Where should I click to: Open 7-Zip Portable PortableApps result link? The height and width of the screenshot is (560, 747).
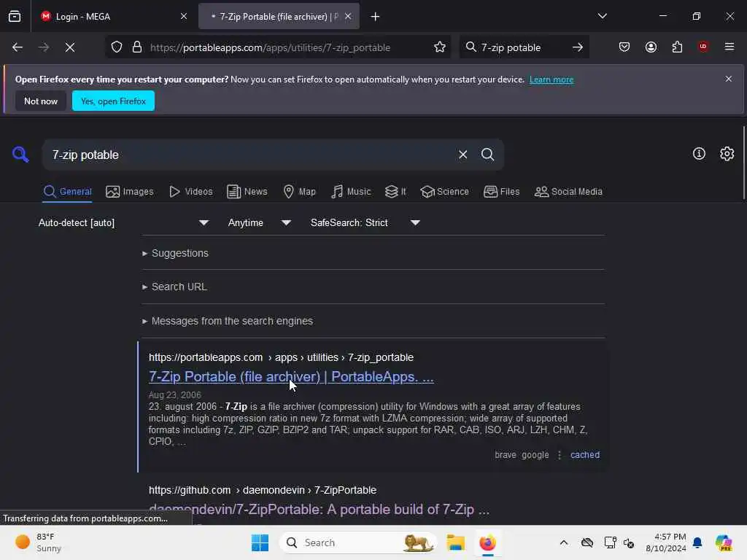(x=291, y=377)
